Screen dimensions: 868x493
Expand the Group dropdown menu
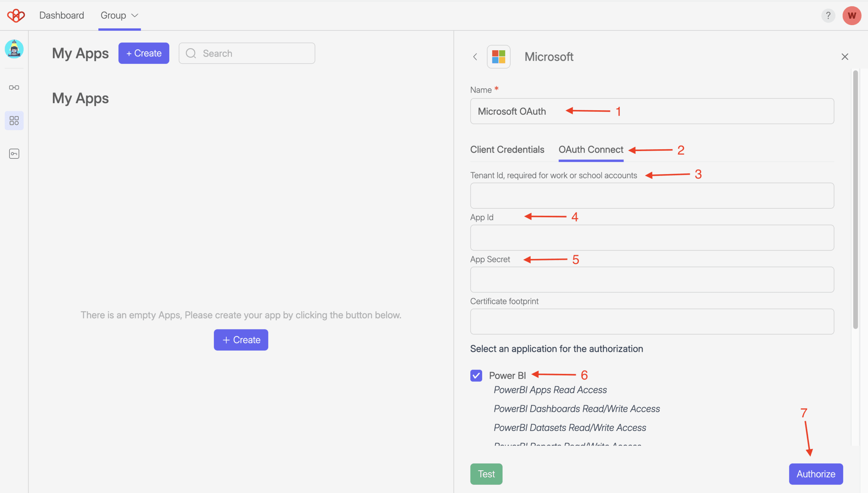(119, 15)
